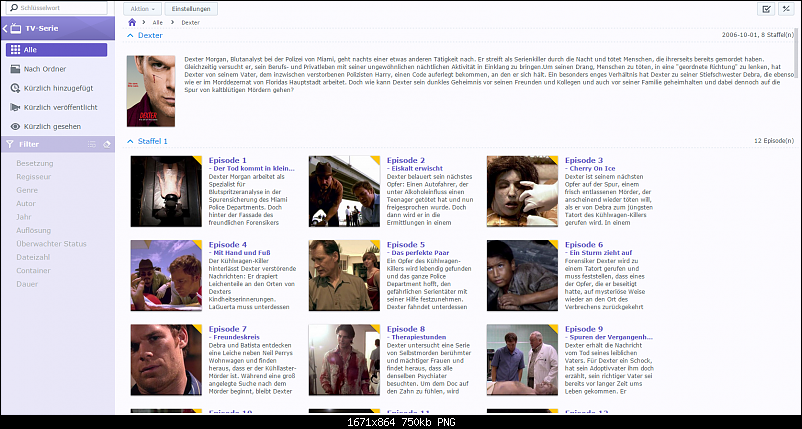Open Episode 2 thumbnail

tap(344, 191)
